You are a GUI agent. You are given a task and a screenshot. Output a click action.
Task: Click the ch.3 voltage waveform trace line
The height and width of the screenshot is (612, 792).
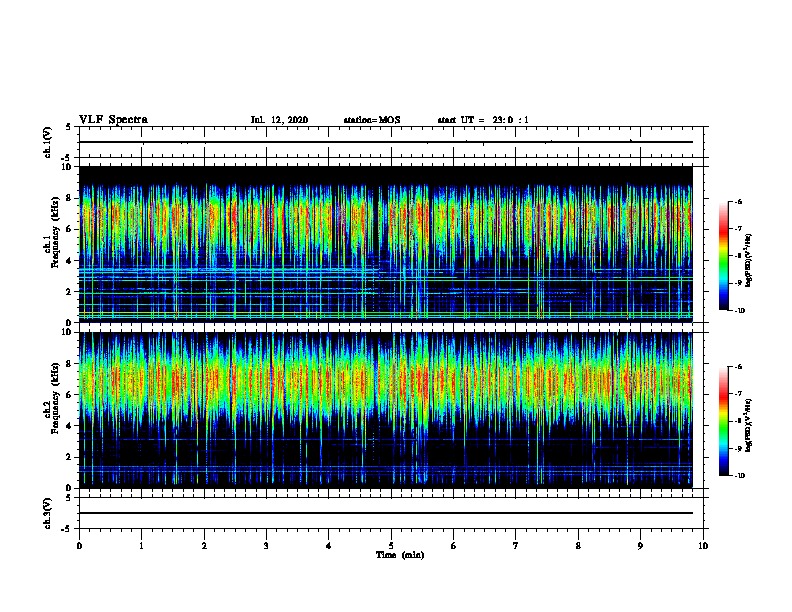pyautogui.click(x=385, y=513)
